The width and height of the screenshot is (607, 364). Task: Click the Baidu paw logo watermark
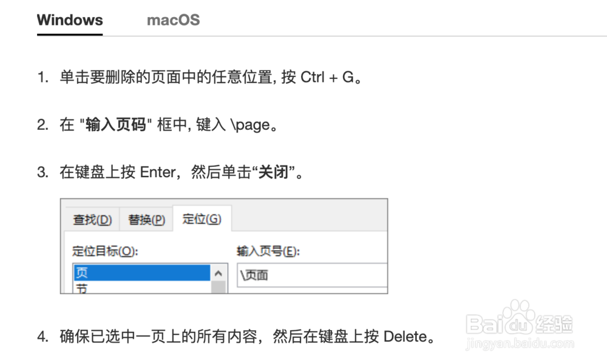coord(518,317)
